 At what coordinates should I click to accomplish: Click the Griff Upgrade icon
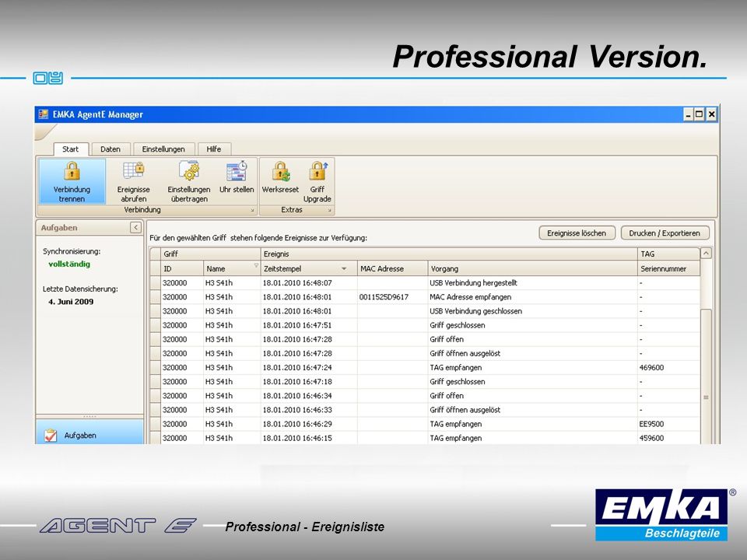click(317, 171)
